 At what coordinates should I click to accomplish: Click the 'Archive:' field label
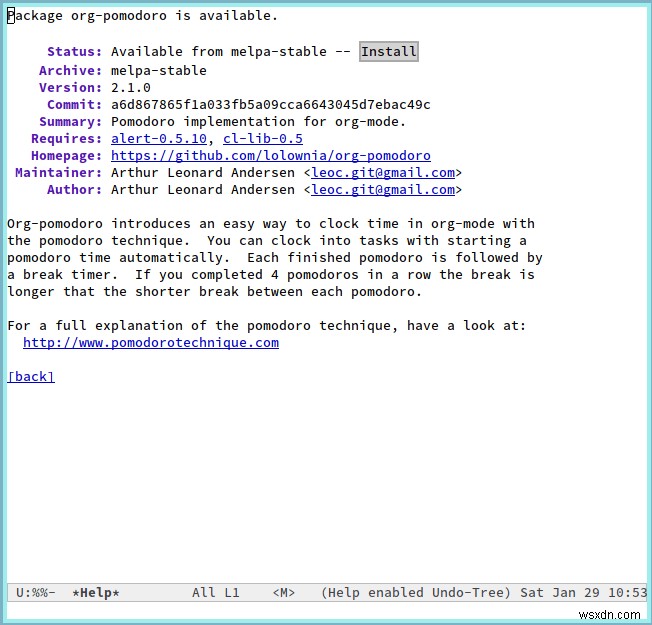pyautogui.click(x=71, y=71)
